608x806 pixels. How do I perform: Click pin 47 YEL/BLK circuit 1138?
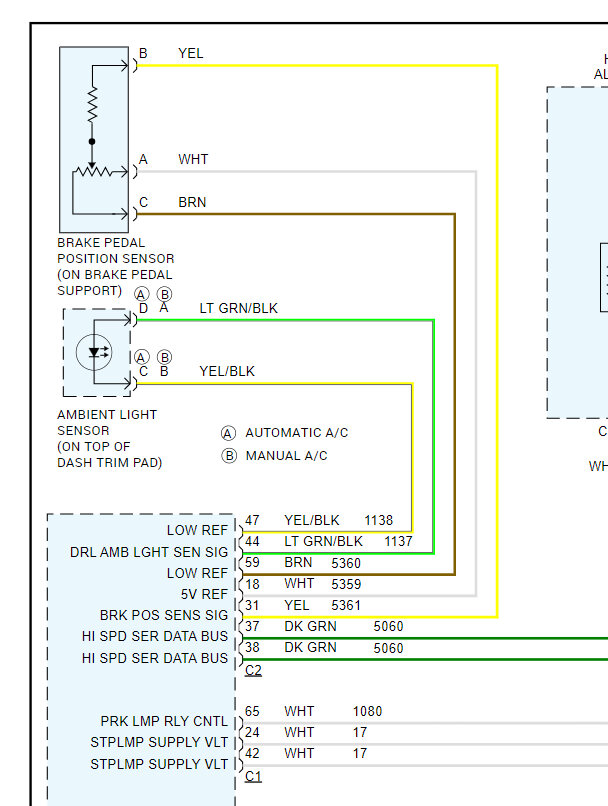pyautogui.click(x=319, y=520)
